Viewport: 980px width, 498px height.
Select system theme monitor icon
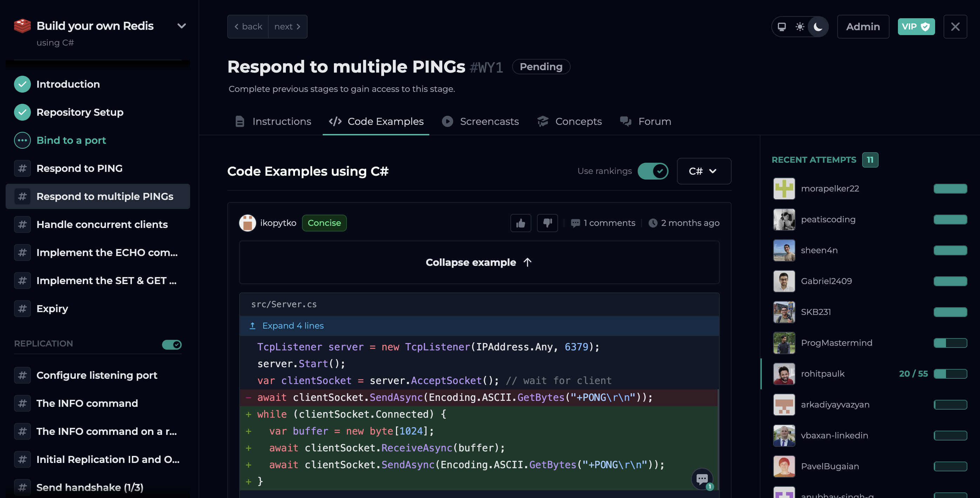(x=781, y=27)
